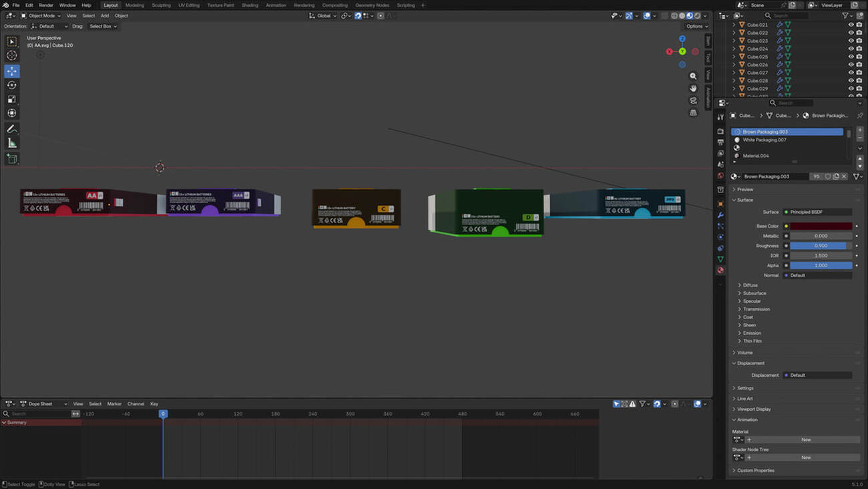Click the viewport zoom magnifier icon
The image size is (868, 489).
(x=693, y=76)
